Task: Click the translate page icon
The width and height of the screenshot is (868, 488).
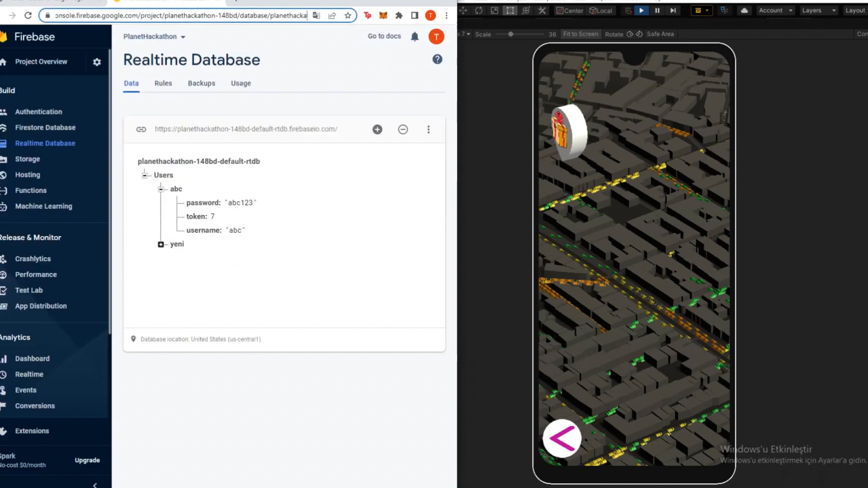Action: point(316,16)
